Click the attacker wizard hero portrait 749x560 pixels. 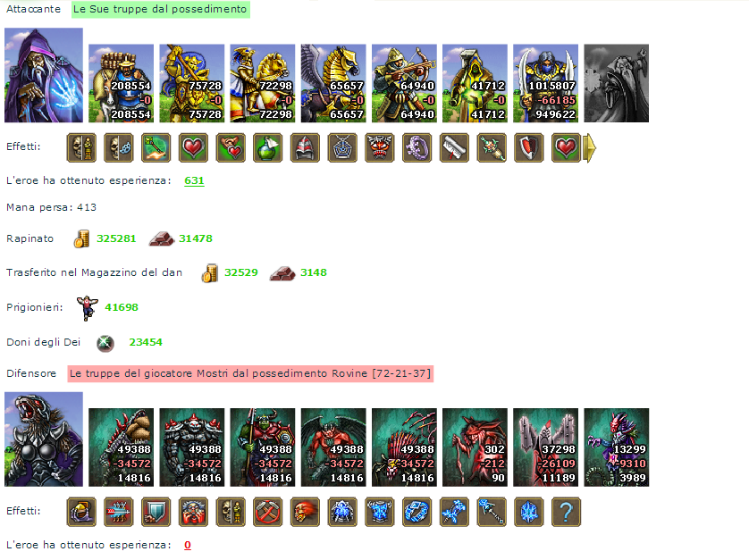pos(44,75)
